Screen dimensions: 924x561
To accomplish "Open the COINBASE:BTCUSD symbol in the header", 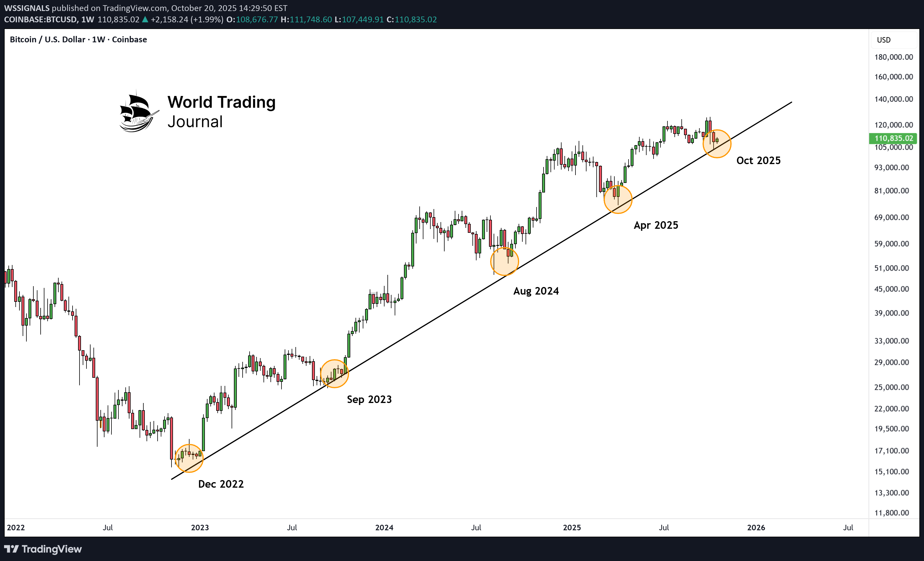I will pos(41,19).
